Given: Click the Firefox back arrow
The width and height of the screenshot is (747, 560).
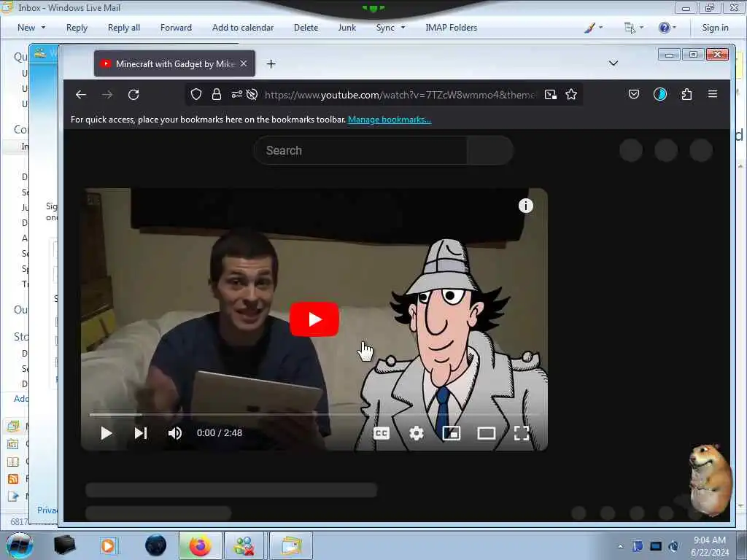Looking at the screenshot, I should click(81, 95).
